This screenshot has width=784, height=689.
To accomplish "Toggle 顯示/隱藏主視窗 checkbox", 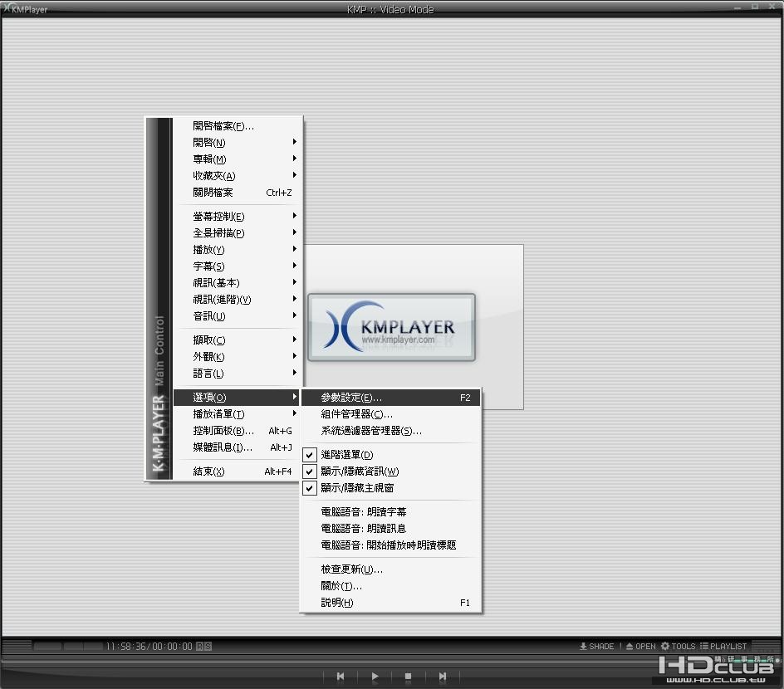I will pos(310,487).
